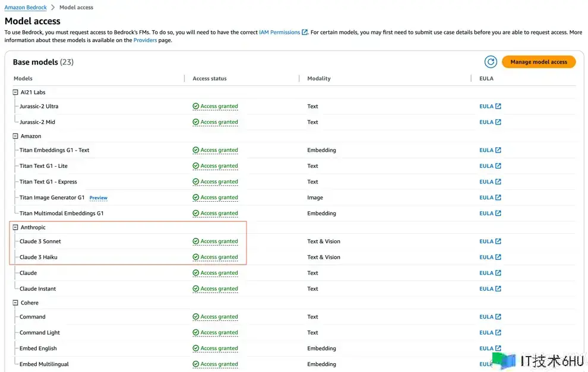Click the external link icon next to IAM Permissions
Viewport: 588px width, 372px height.
click(305, 32)
